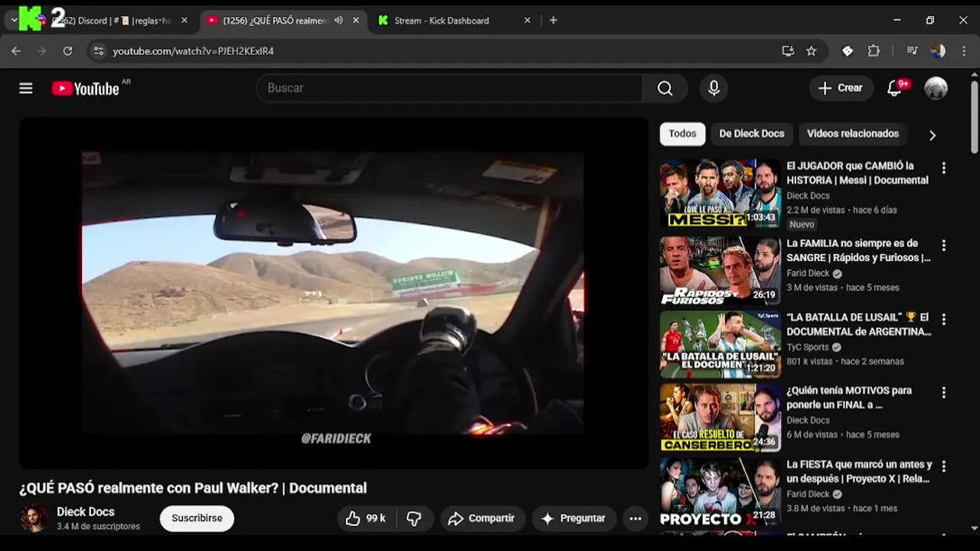
Task: Open El JUGADOR que CAMBIÓ la HISTORIA title
Action: 857,173
